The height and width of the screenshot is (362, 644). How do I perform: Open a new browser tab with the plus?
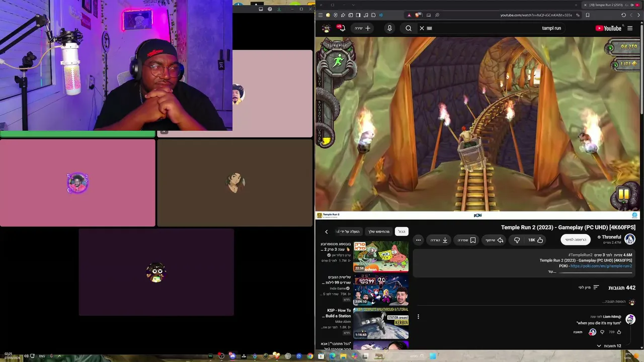576,5
